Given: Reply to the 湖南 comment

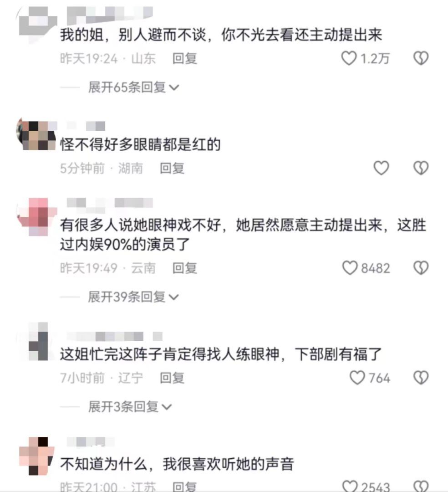Looking at the screenshot, I should 172,168.
